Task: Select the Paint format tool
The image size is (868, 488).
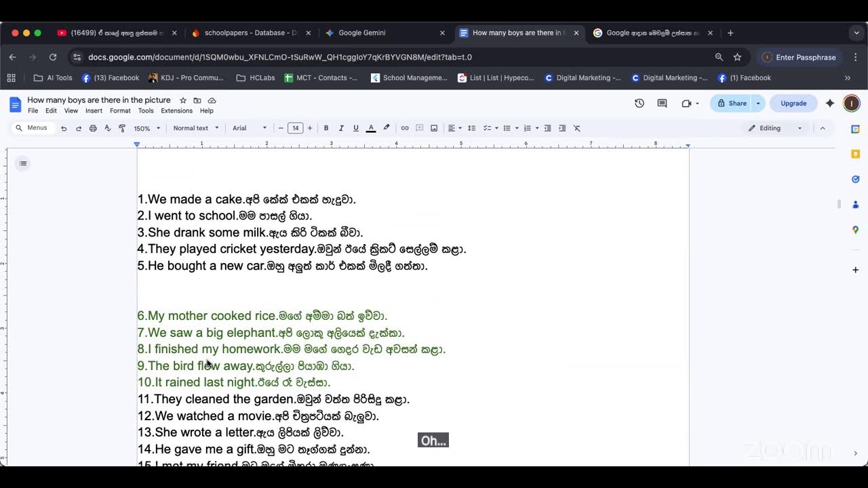Action: (122, 128)
